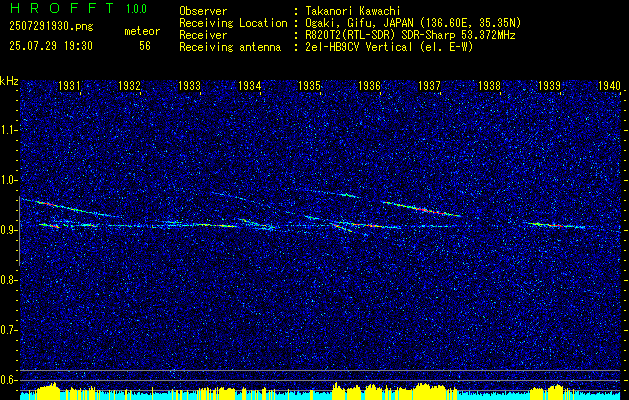This screenshot has width=629, height=400.
Task: Click the 1934 time marker
Action: [x=249, y=85]
